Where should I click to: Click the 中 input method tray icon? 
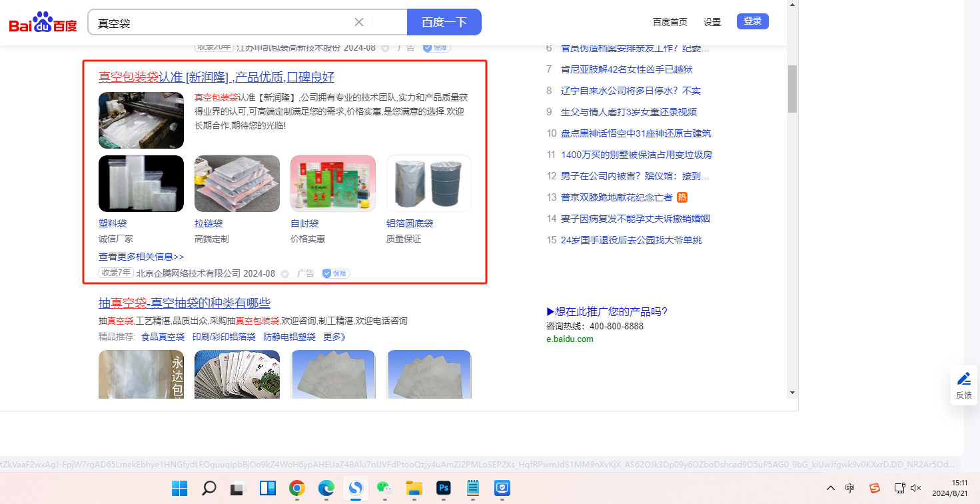click(x=850, y=488)
